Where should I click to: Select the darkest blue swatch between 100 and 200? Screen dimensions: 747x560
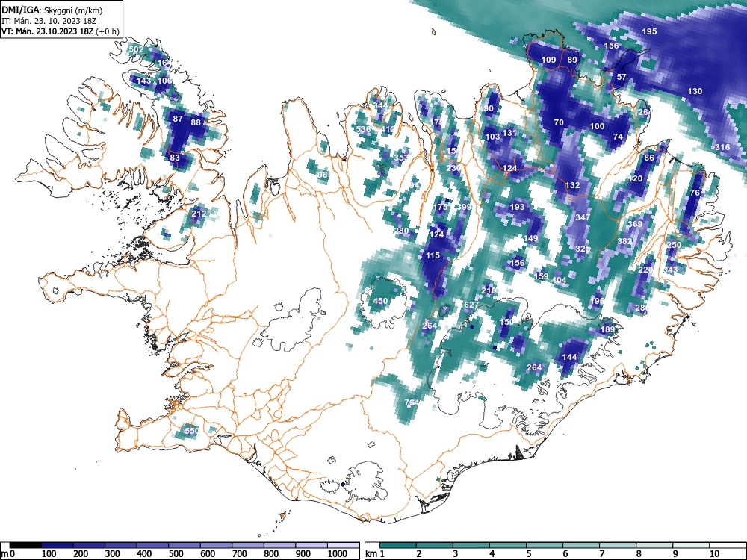[58, 545]
